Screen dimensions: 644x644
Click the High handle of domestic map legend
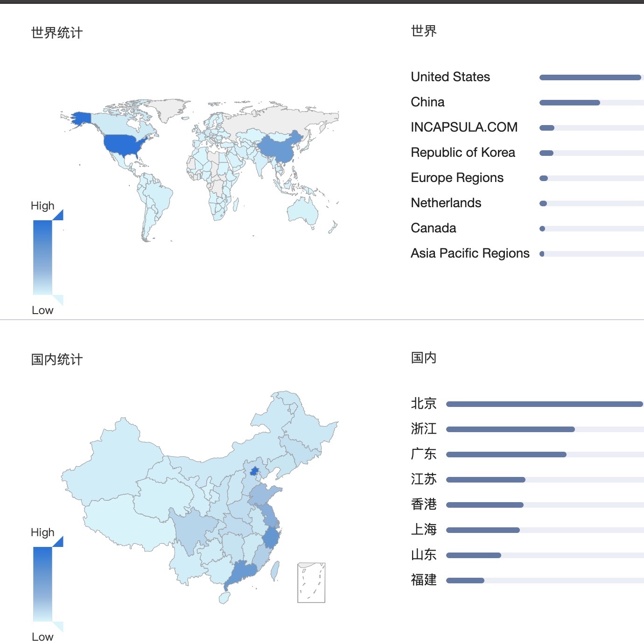click(58, 542)
